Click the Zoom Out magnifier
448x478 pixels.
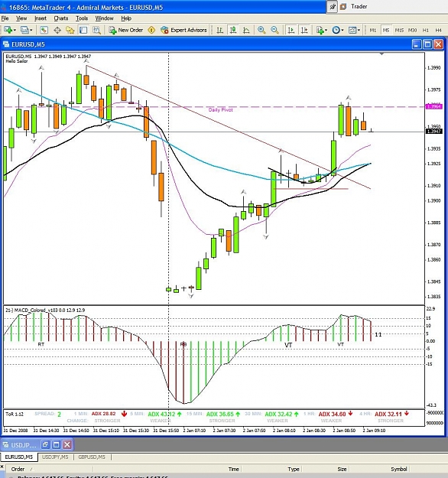tap(274, 30)
